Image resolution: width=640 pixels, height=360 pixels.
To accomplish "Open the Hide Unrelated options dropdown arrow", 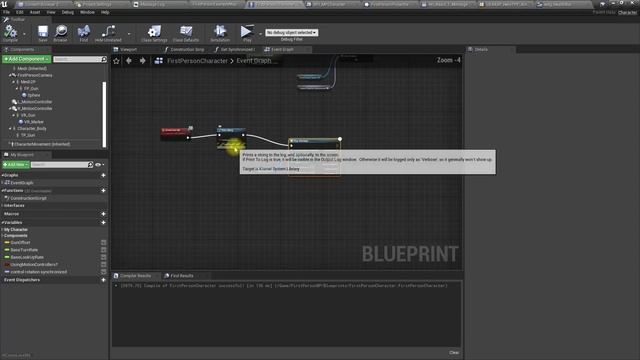I will pyautogui.click(x=129, y=34).
